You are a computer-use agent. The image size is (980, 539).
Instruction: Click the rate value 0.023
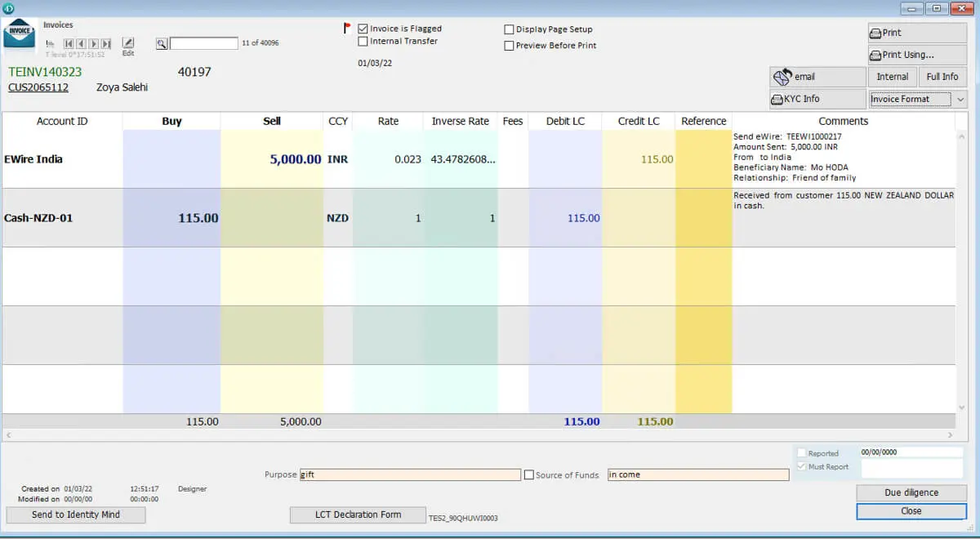pos(408,159)
